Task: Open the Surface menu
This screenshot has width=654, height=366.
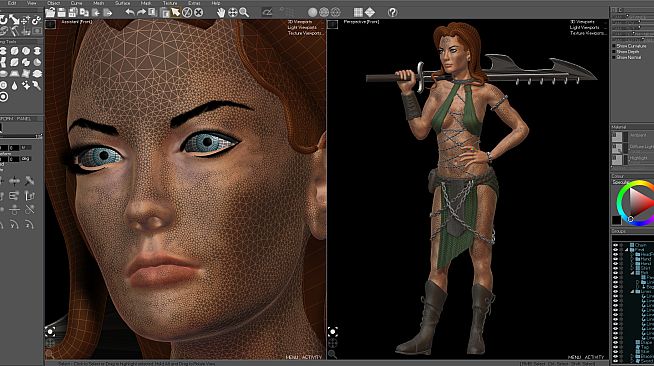Action: point(123,3)
